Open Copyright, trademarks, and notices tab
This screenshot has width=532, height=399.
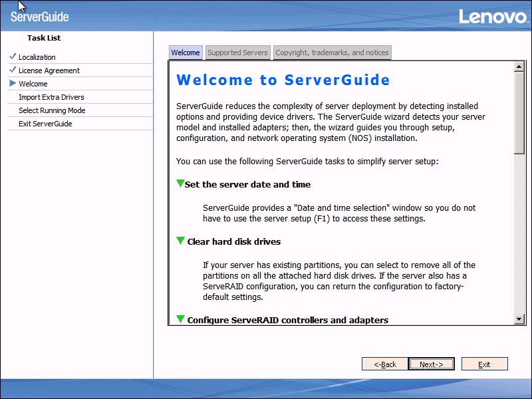tap(332, 53)
